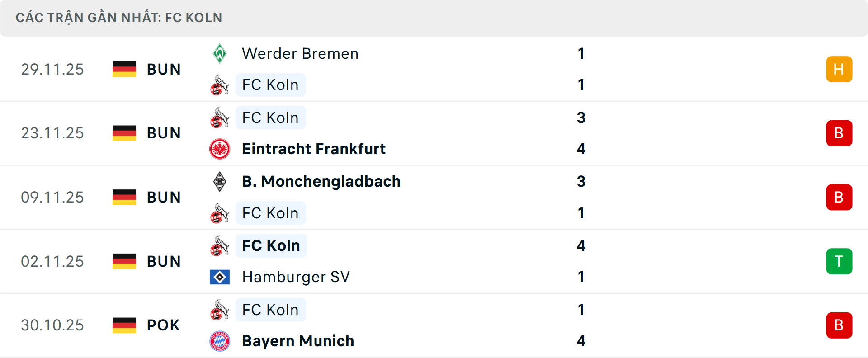Click red B badge for Frankfurt match
868x358 pixels.
[839, 133]
